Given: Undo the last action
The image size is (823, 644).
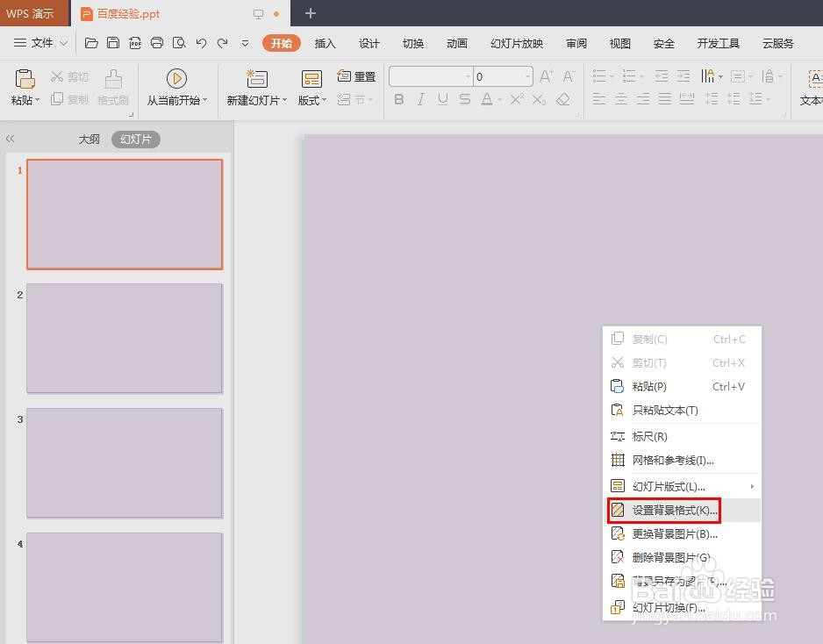Looking at the screenshot, I should click(x=201, y=43).
